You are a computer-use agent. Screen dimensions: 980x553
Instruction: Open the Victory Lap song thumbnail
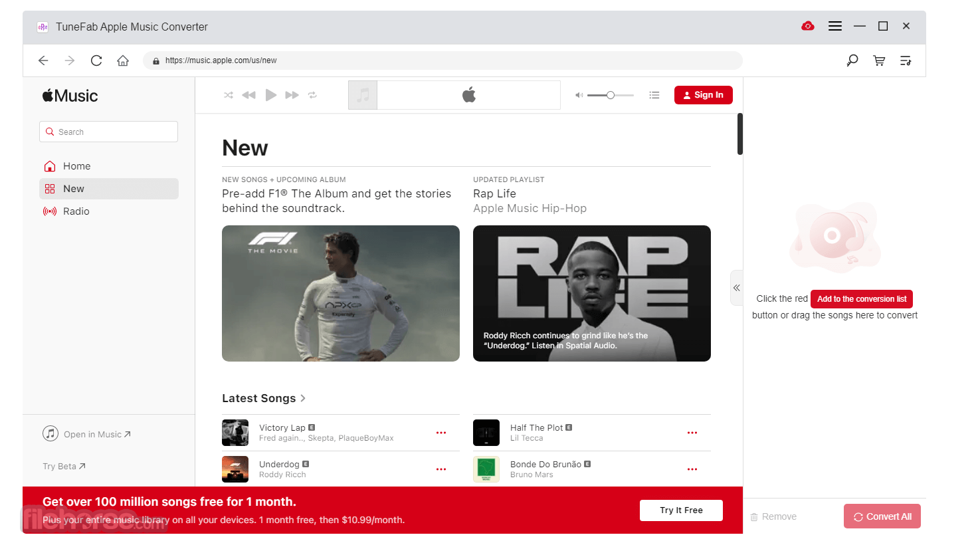tap(235, 433)
